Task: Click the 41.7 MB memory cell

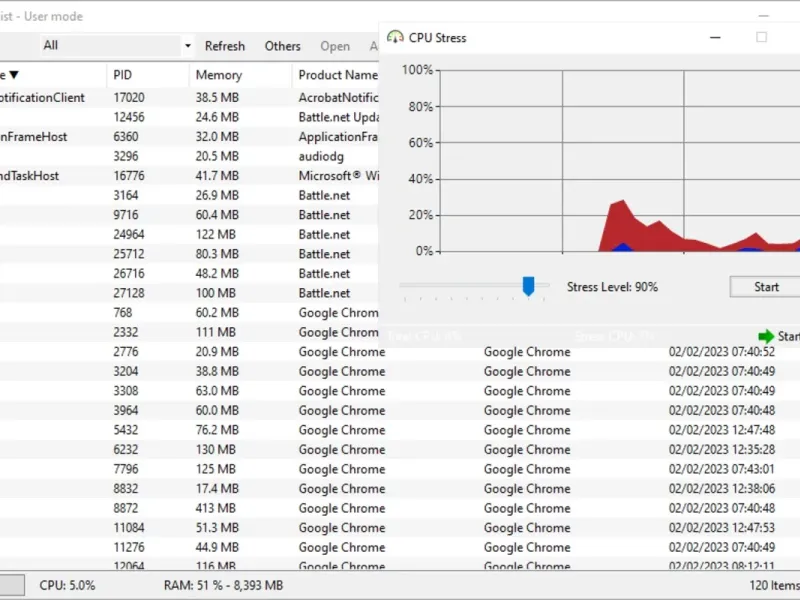Action: [x=217, y=176]
